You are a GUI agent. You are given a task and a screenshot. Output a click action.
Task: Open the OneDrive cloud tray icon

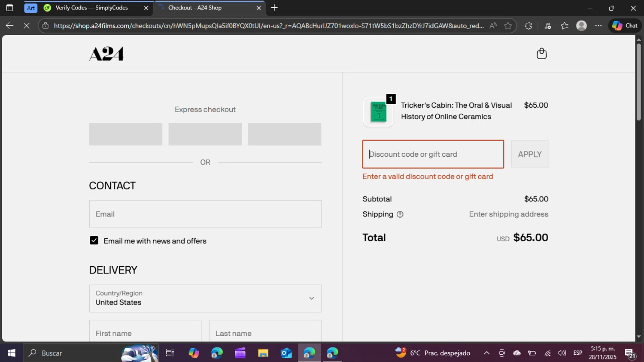(517, 353)
